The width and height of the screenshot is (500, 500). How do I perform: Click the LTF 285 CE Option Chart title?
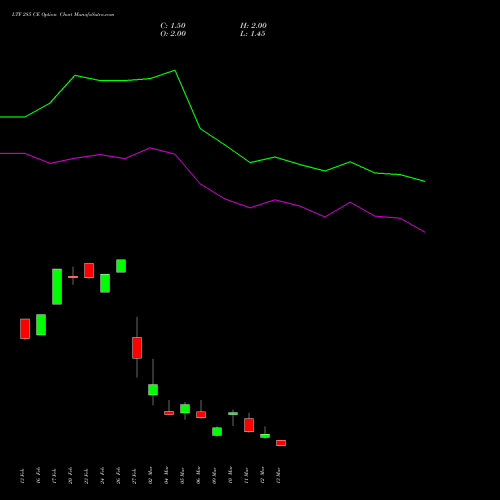63,15
